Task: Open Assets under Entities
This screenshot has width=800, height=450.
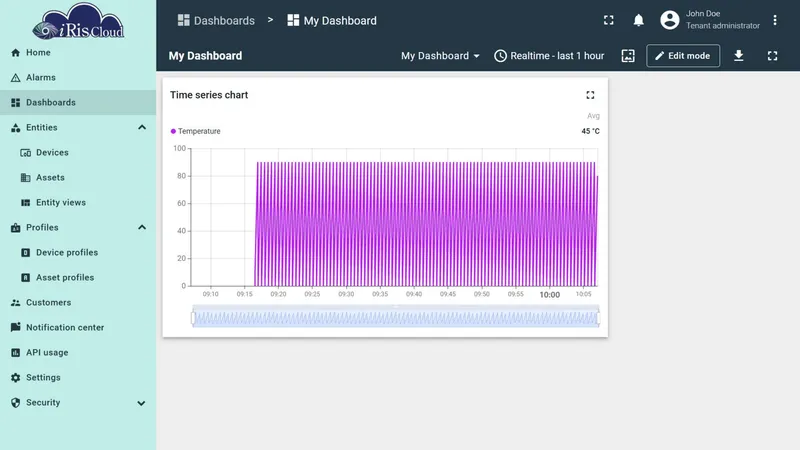Action: click(x=78, y=178)
